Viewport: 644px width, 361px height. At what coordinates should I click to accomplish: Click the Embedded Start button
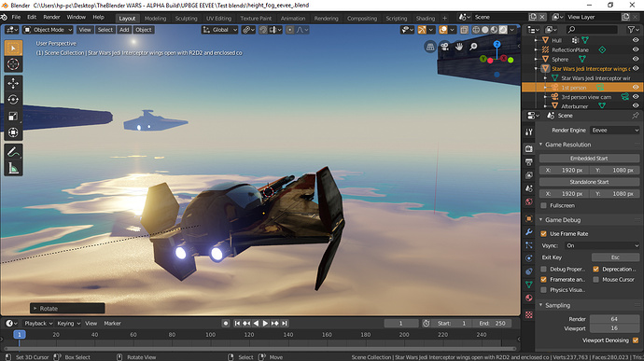(589, 159)
